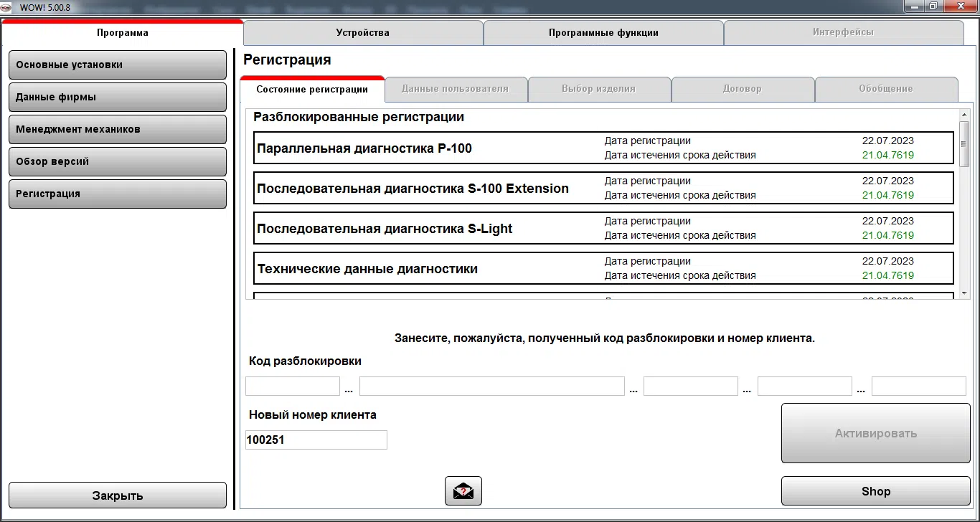Image resolution: width=980 pixels, height=522 pixels.
Task: Open the email help request envelope icon
Action: 463,490
